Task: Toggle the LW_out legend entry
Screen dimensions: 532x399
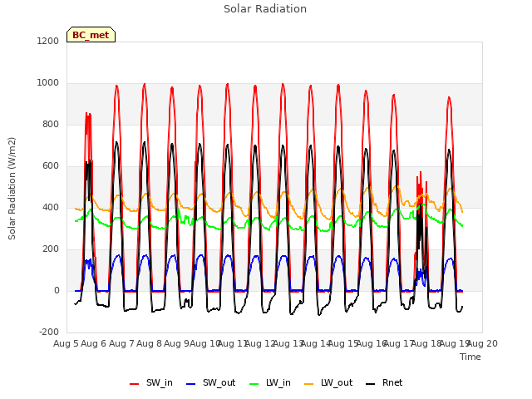Action: click(328, 382)
